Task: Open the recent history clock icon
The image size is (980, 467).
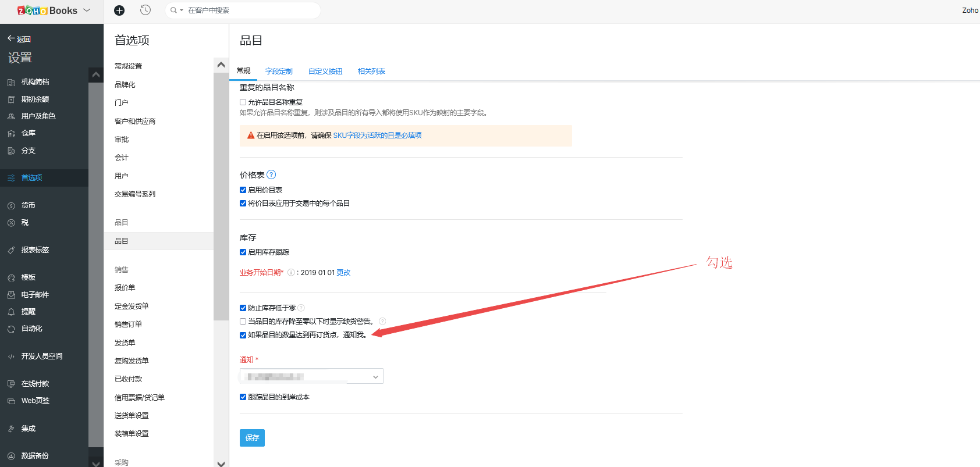Action: 145,10
